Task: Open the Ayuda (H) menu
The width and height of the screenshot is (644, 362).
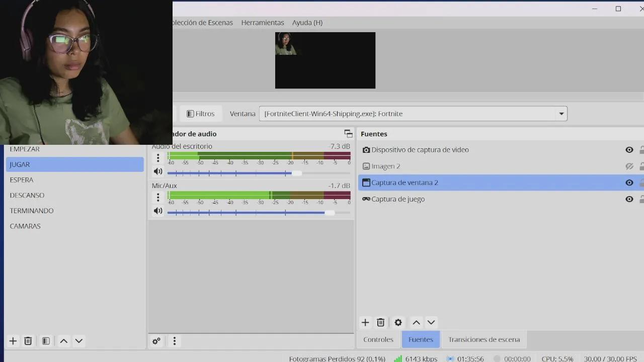Action: (x=307, y=23)
